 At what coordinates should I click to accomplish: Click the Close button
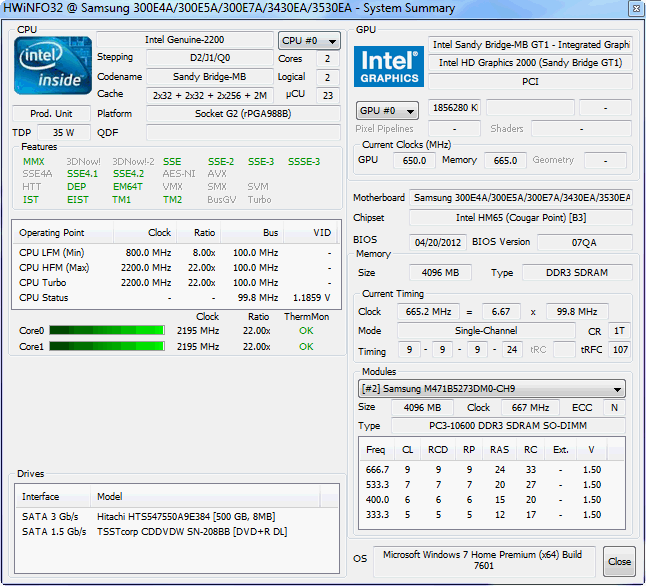pos(619,561)
